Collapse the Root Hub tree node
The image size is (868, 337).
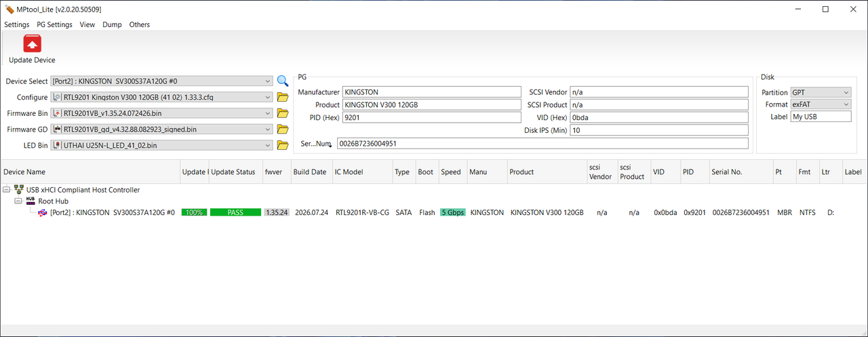[20, 201]
